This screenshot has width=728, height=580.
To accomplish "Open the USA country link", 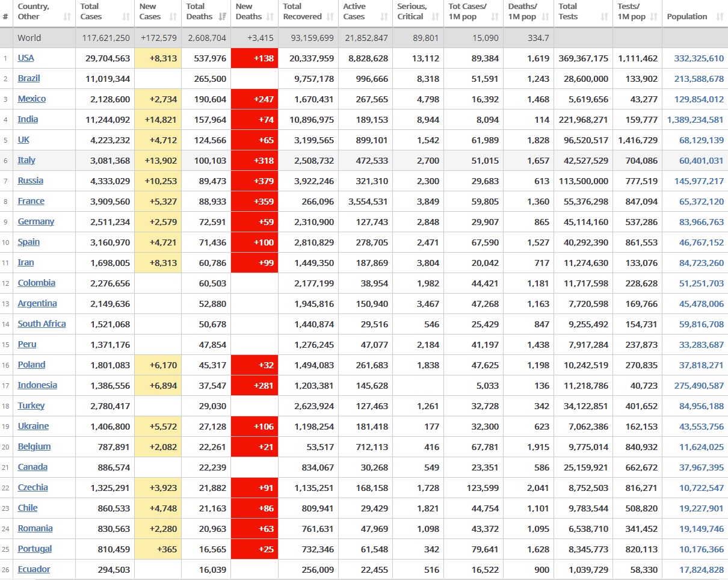I will [26, 58].
